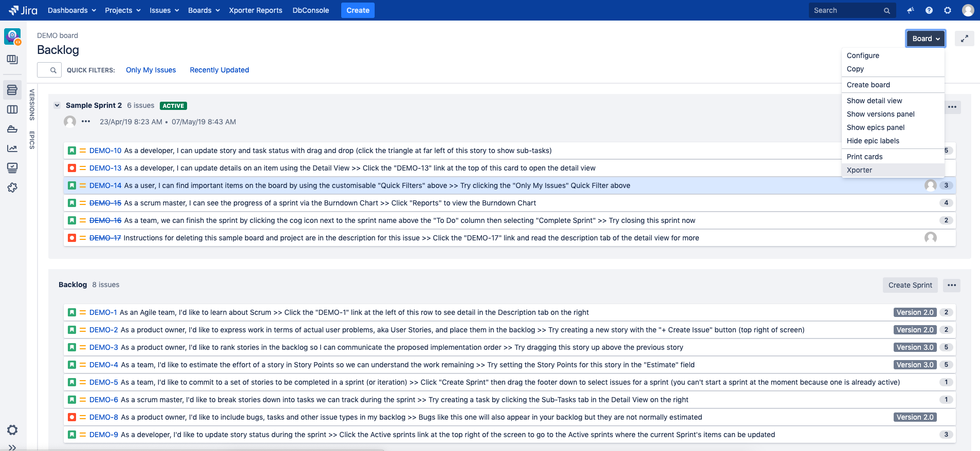The height and width of the screenshot is (451, 980).
Task: Choose Print cards in the Board menu
Action: pyautogui.click(x=864, y=157)
